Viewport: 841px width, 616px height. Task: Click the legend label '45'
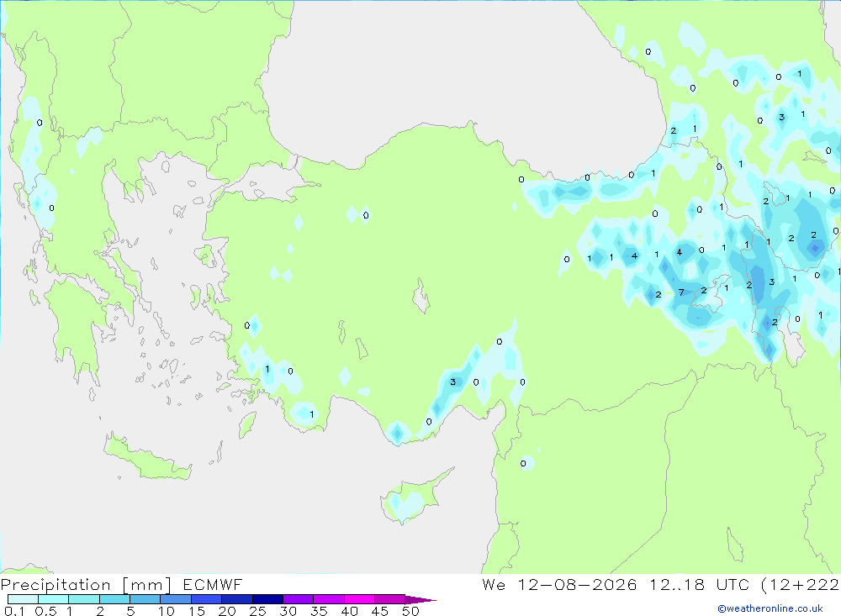[x=380, y=611]
